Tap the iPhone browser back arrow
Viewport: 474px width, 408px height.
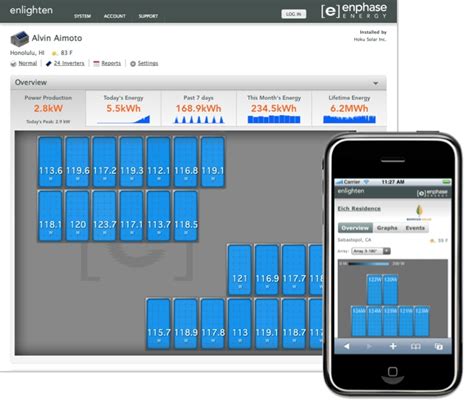point(347,346)
